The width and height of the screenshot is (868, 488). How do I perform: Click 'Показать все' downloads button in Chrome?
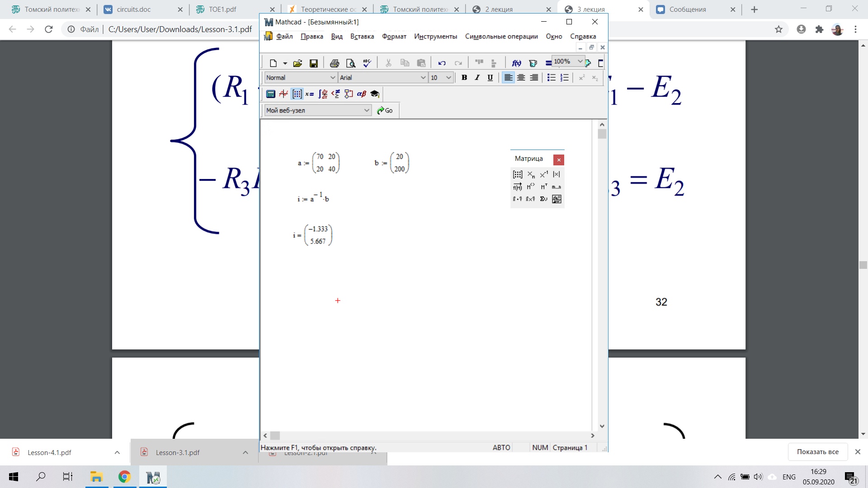pyautogui.click(x=817, y=452)
